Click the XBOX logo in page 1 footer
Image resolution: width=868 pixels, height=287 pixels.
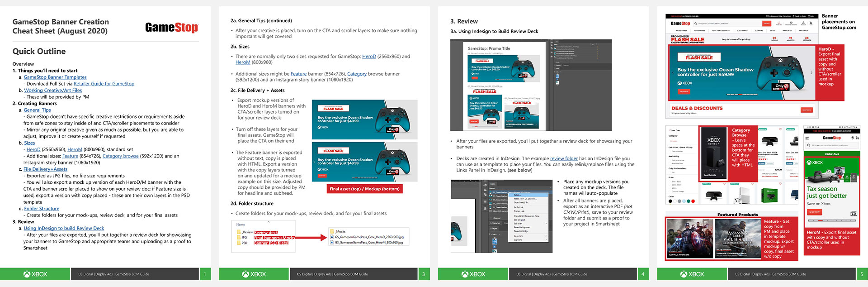(35, 274)
